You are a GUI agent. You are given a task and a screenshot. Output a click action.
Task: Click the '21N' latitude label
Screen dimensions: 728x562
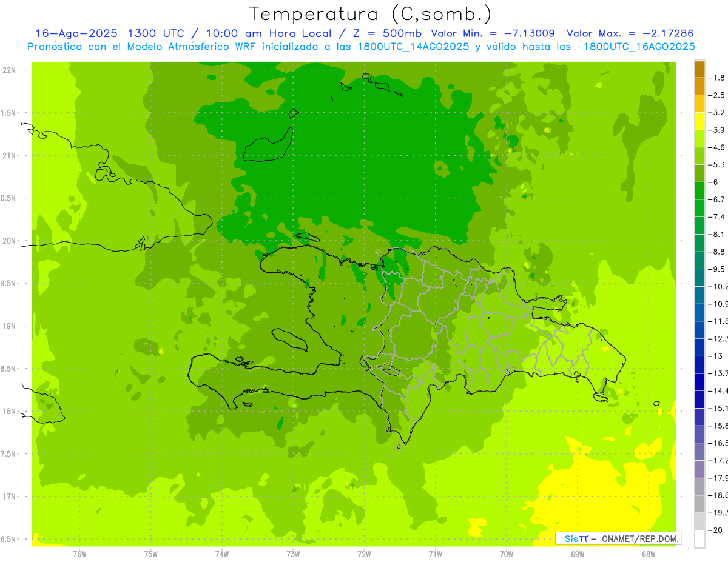[9, 155]
